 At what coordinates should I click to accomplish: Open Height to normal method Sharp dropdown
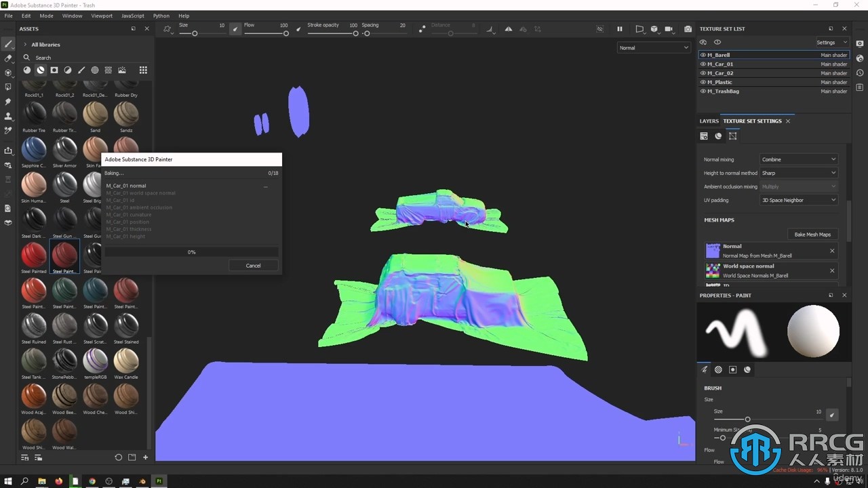(x=799, y=173)
